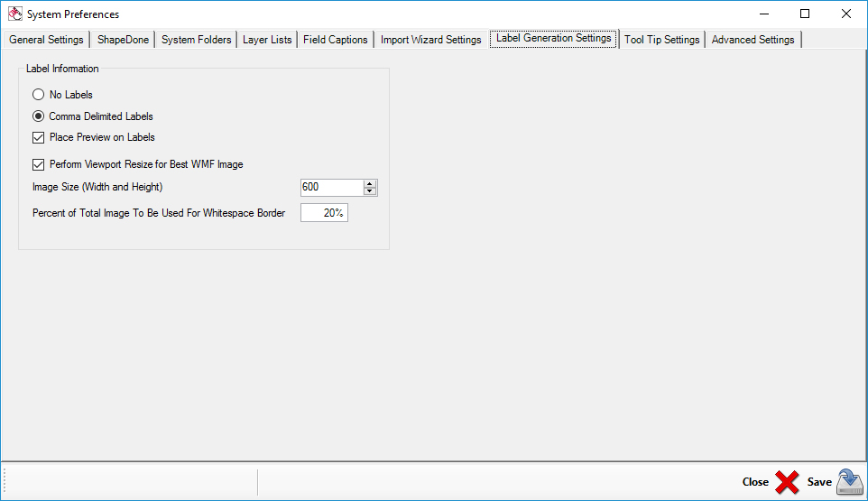Click the whitespace border percent field
Image resolution: width=868 pixels, height=501 pixels.
tap(324, 212)
